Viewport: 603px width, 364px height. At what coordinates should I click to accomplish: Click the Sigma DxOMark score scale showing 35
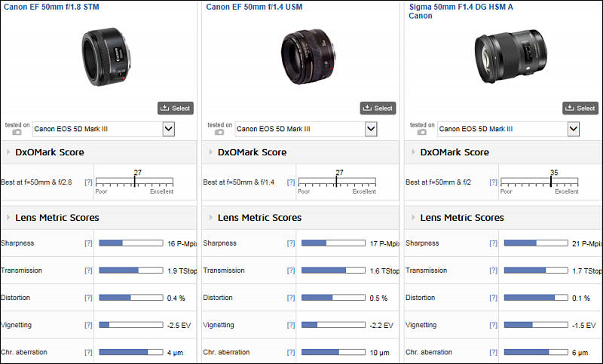[x=539, y=182]
